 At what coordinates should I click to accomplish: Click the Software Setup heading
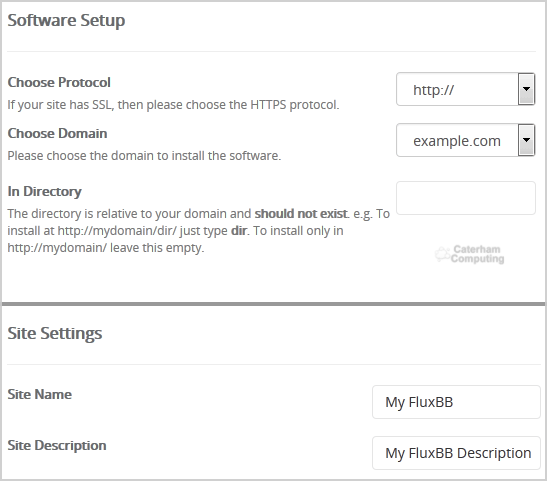(x=66, y=20)
